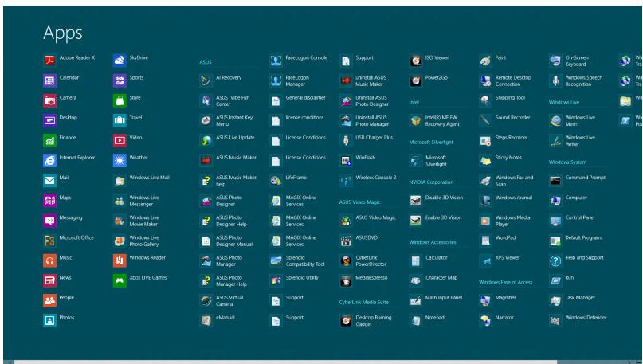Click the Run app label
This screenshot has width=643, height=364.
click(x=569, y=277)
